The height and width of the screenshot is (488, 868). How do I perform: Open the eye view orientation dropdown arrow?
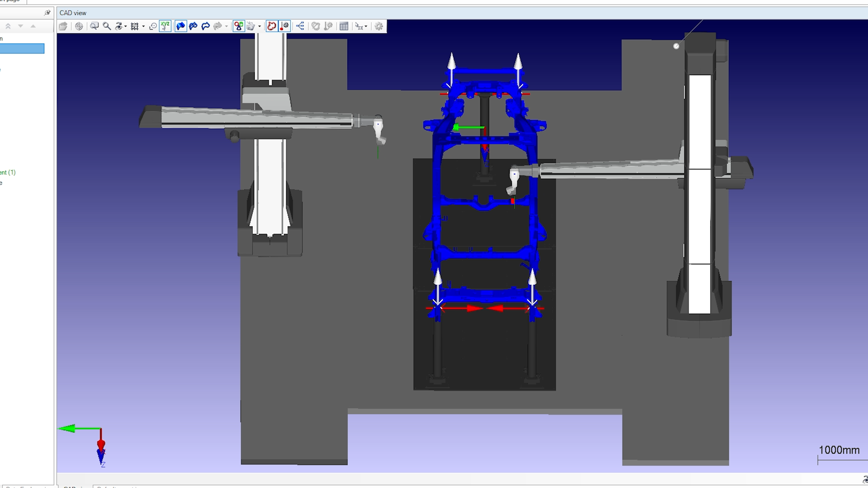coord(126,26)
